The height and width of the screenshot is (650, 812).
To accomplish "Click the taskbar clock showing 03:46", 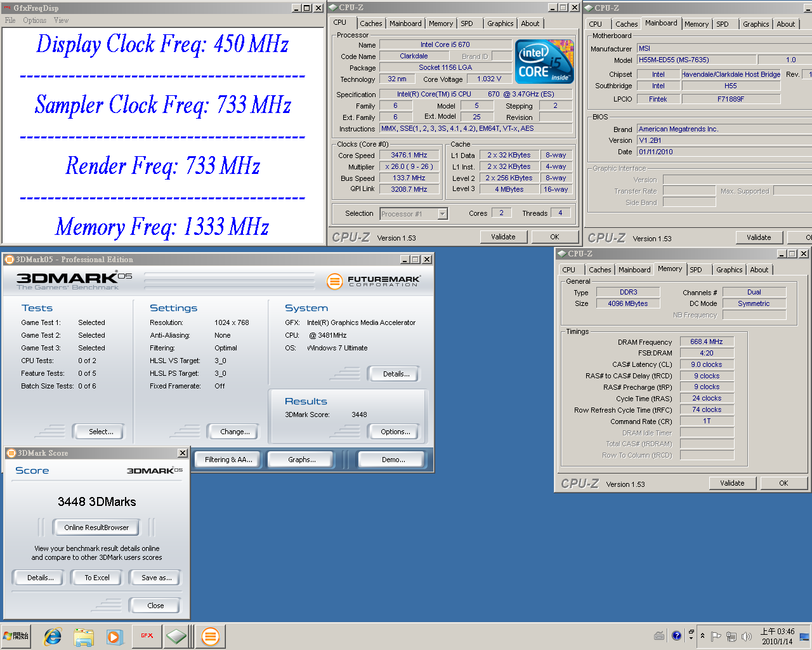I will point(777,636).
